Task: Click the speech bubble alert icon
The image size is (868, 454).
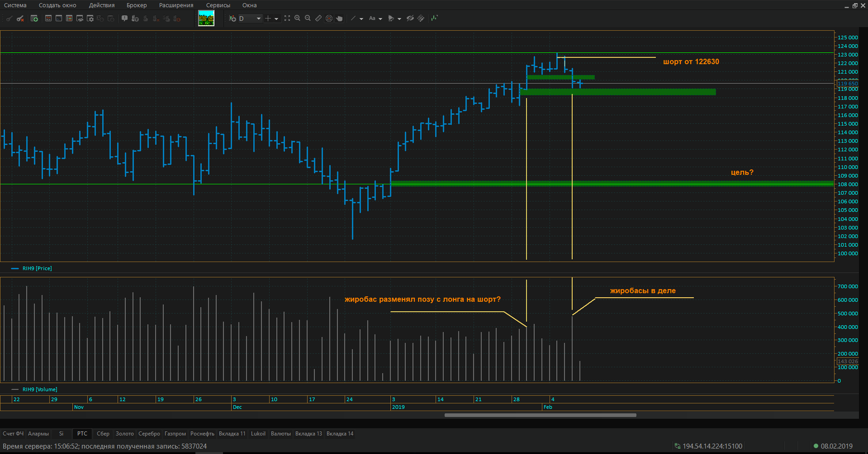Action: pos(124,18)
